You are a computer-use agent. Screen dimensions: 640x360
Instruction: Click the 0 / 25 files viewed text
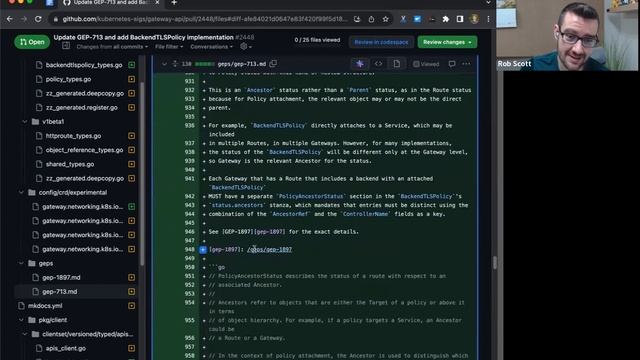[317, 40]
